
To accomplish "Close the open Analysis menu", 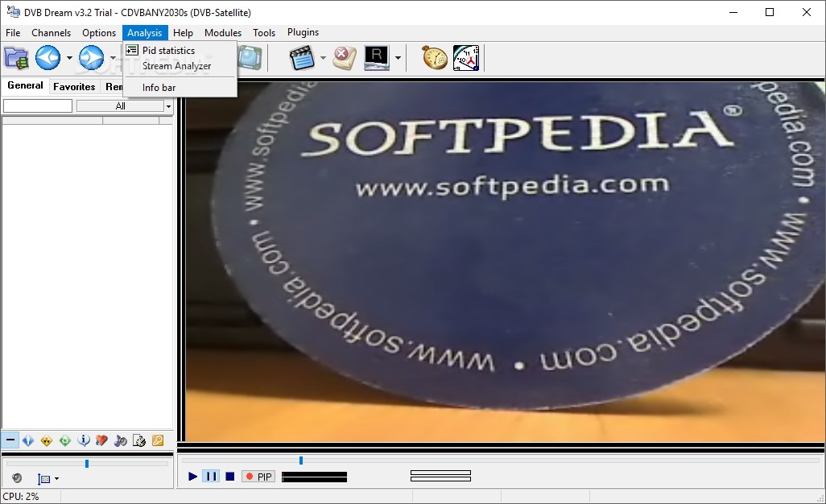I will point(145,33).
